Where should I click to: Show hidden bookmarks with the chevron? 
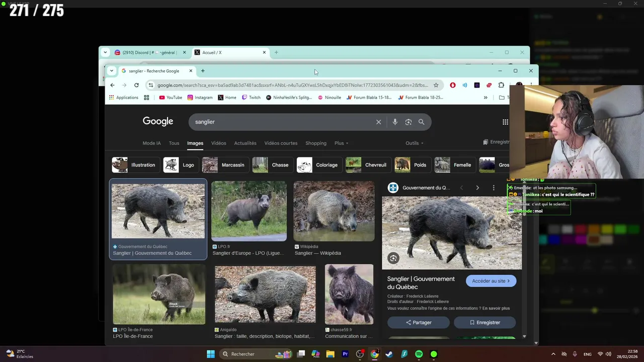coord(486,98)
